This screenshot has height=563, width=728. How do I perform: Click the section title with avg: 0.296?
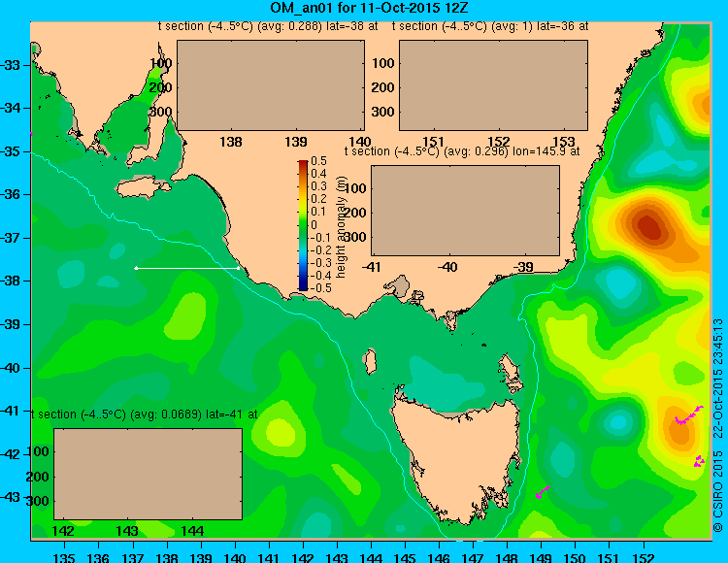[x=462, y=151]
